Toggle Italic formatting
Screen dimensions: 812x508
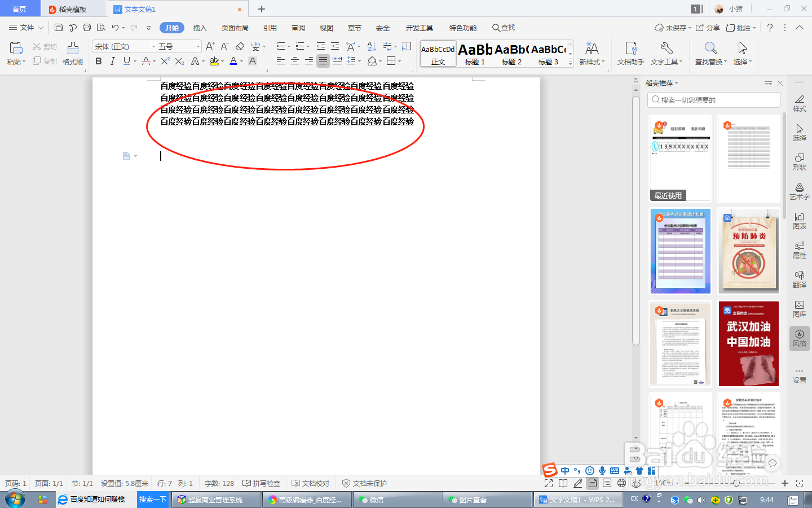pos(112,61)
